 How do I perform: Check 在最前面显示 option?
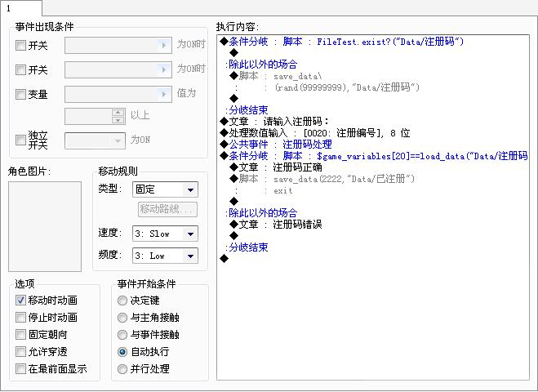20,368
